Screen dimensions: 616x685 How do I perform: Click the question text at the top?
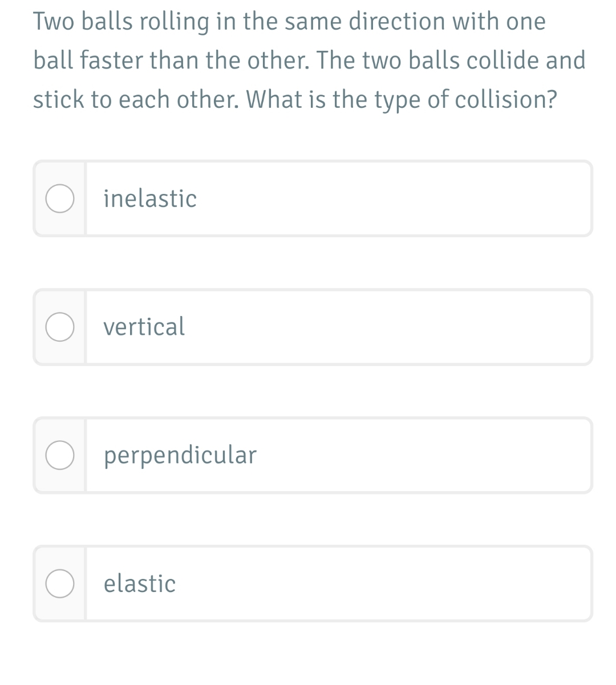point(308,60)
